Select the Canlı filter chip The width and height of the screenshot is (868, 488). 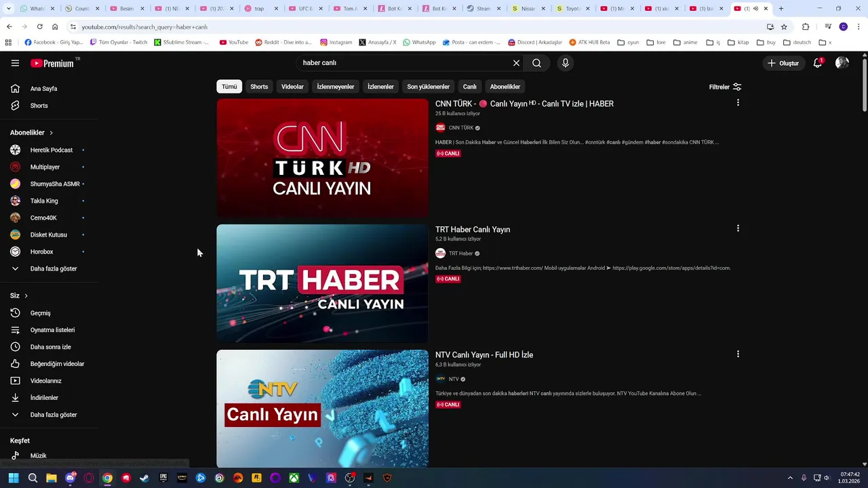coord(469,87)
